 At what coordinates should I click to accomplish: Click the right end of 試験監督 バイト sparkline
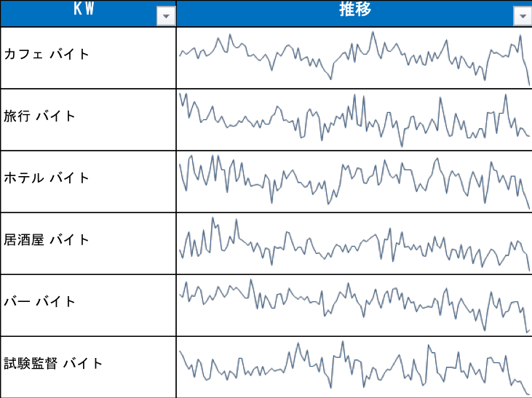[527, 393]
